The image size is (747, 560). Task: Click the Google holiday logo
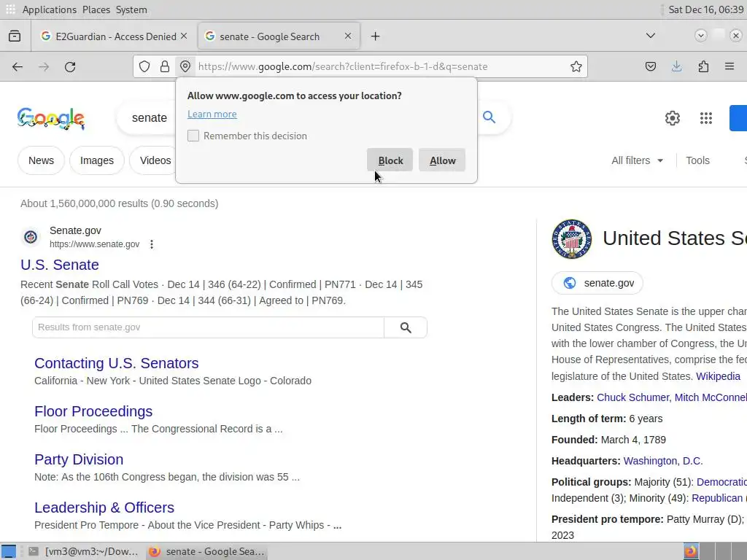click(x=51, y=119)
